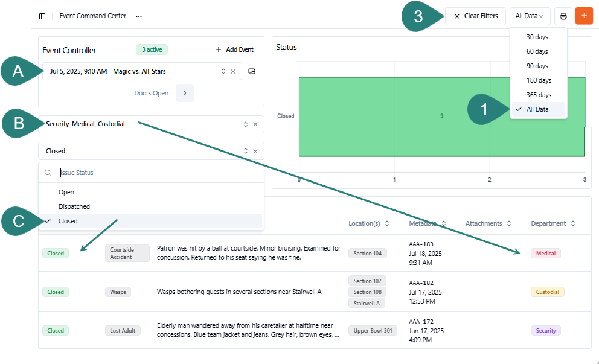Click the Issue Status search field
Image resolution: width=599 pixels, height=364 pixels.
(x=157, y=173)
